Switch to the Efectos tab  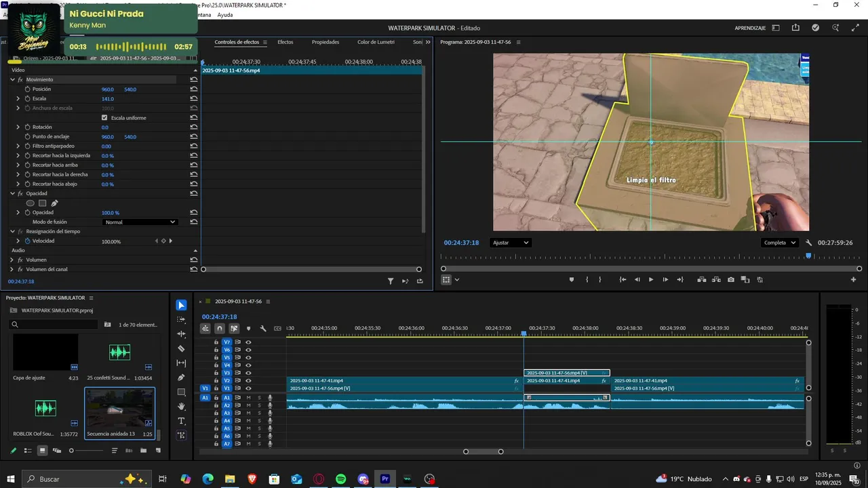point(285,42)
